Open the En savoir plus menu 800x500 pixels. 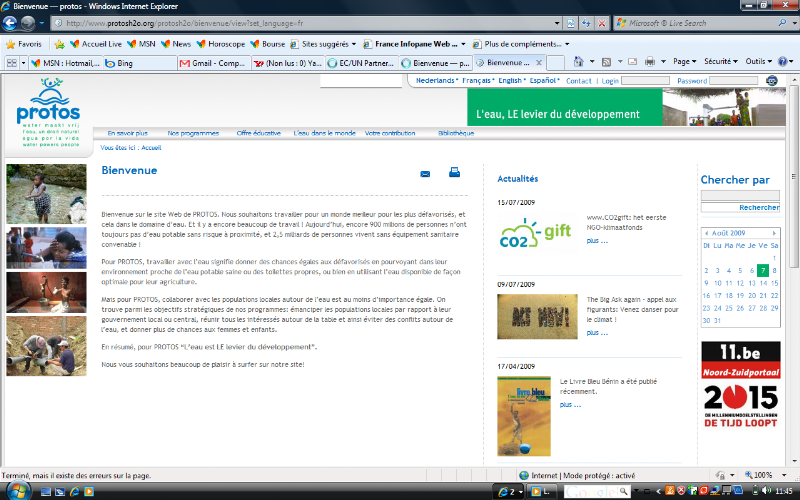pyautogui.click(x=128, y=133)
